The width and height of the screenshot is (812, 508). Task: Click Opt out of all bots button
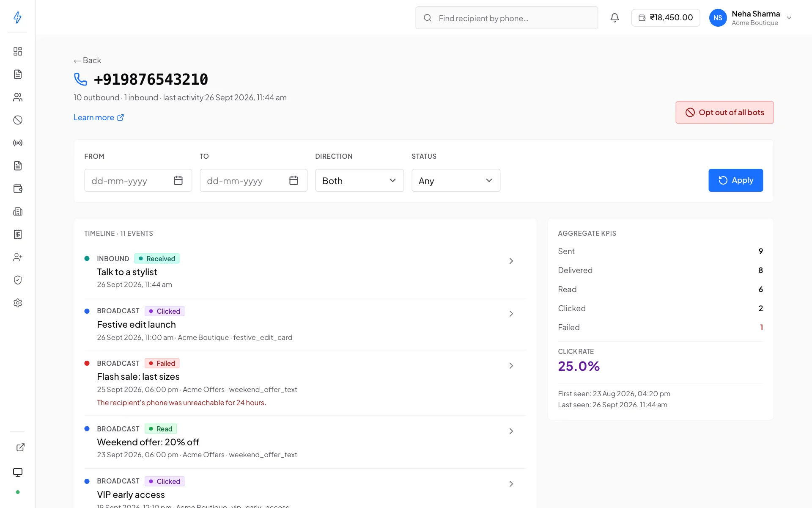tap(724, 113)
